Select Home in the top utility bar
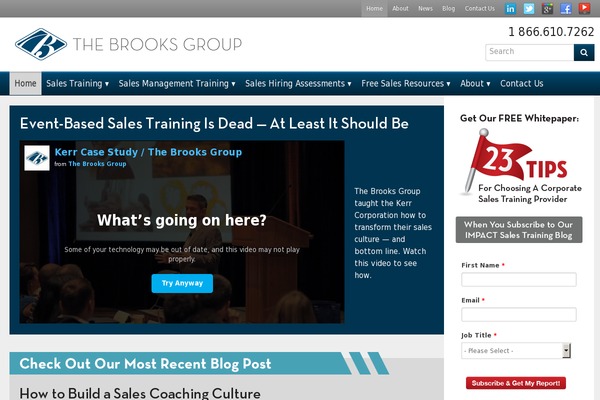 [x=374, y=8]
